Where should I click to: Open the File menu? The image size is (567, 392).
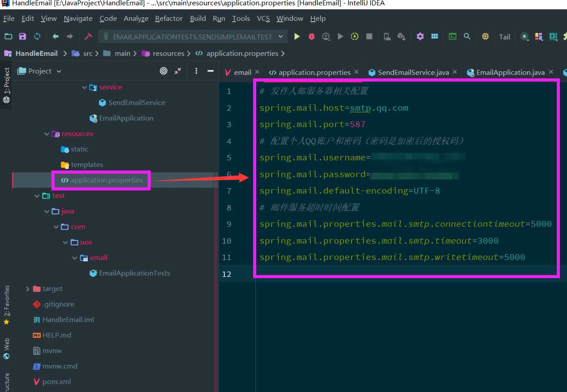[9, 18]
